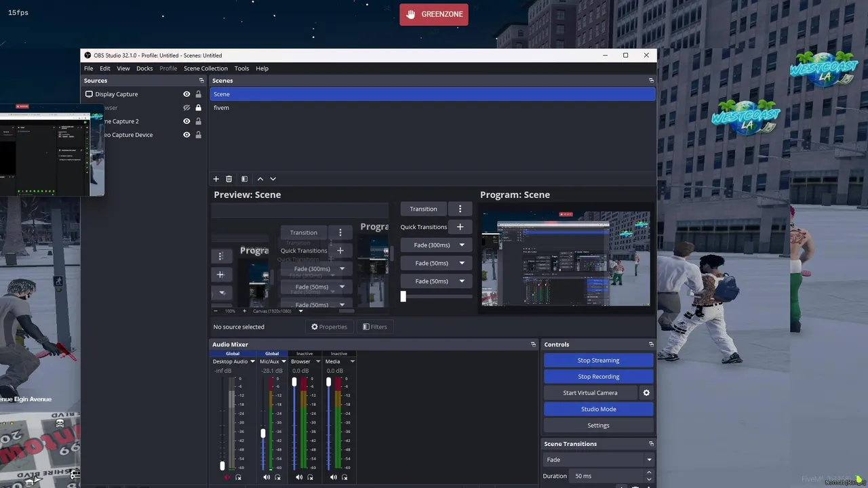Float the Scene Transitions dock

(651, 444)
